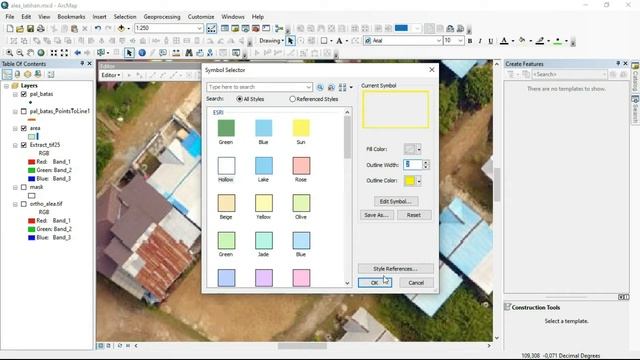Uncheck the pal_batas layer

click(24, 94)
